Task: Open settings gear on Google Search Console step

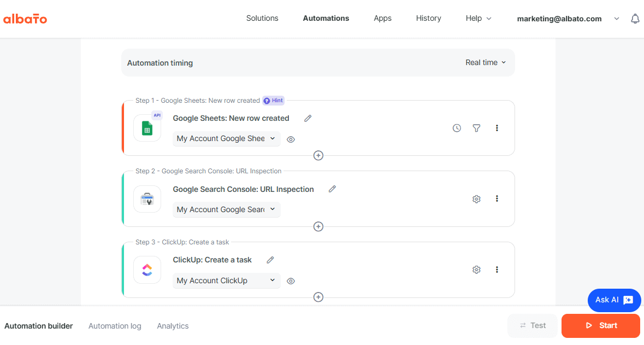Action: tap(476, 199)
